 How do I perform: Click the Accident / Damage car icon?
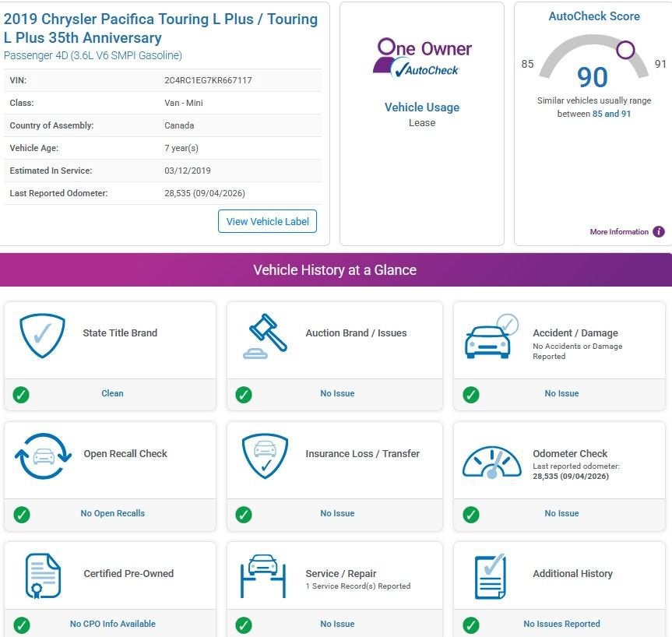(491, 336)
